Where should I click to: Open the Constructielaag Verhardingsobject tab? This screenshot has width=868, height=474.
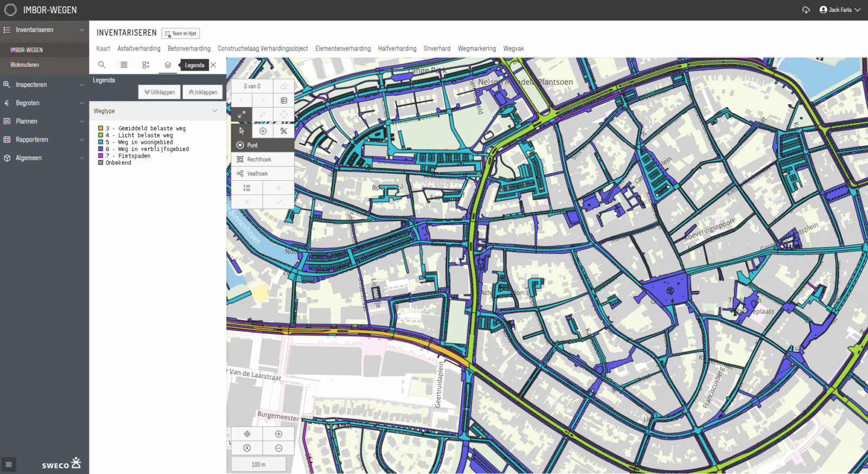263,48
